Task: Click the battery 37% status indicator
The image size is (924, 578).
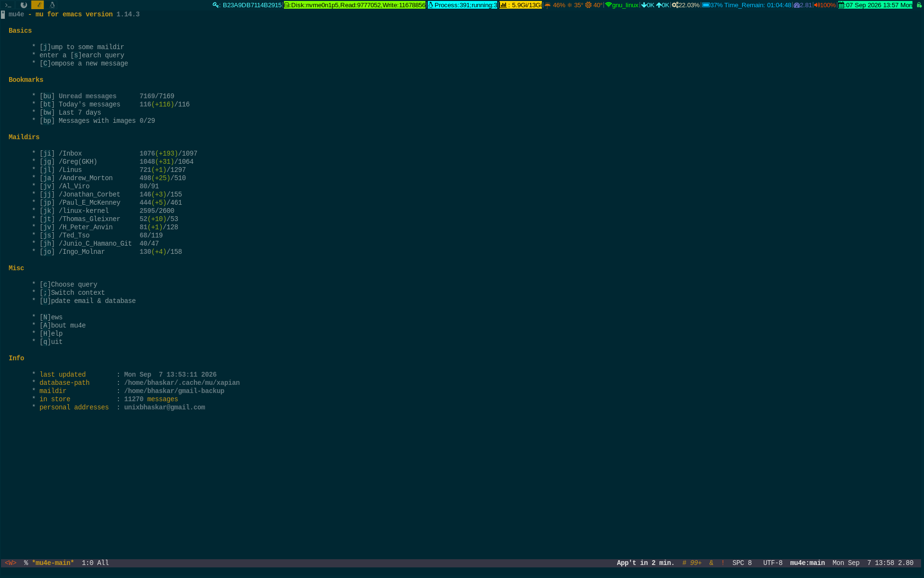Action: [x=712, y=5]
